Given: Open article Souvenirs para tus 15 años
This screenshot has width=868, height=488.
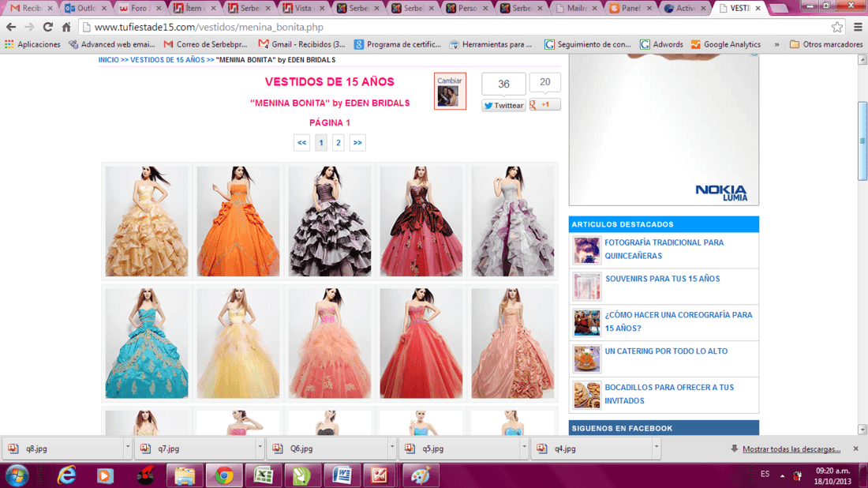Looking at the screenshot, I should click(x=662, y=279).
